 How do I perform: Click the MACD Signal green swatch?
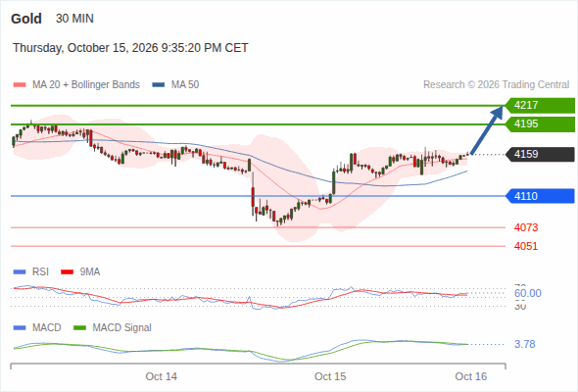[x=79, y=328]
